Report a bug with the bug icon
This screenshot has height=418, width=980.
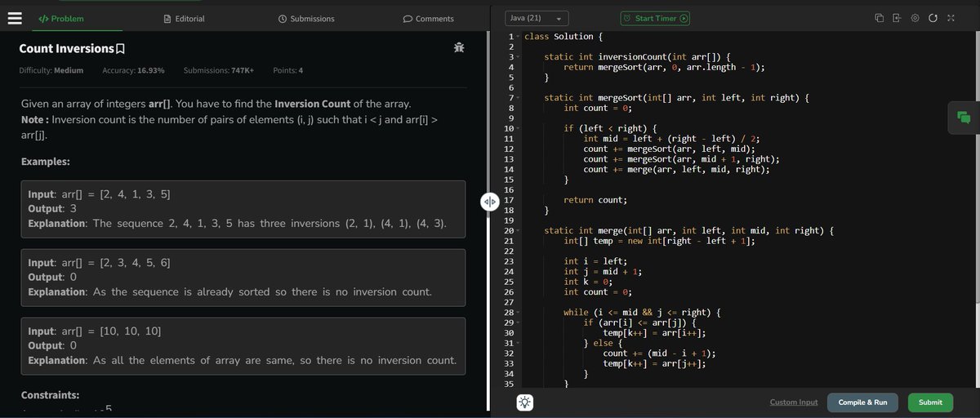click(x=459, y=48)
